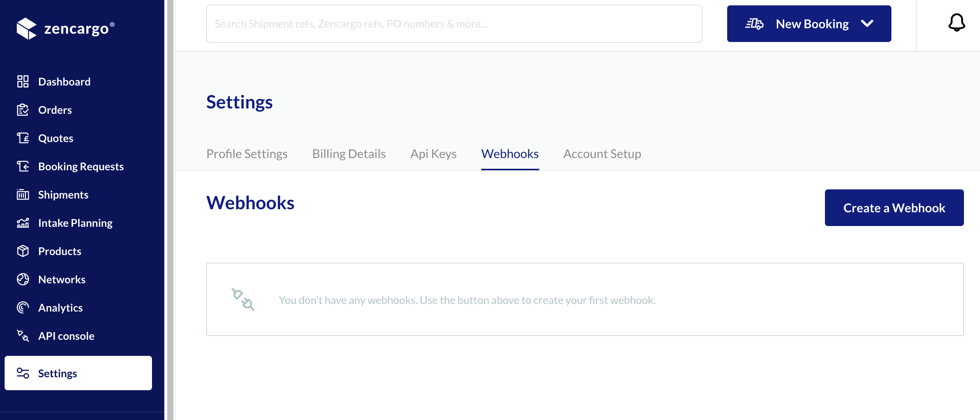The height and width of the screenshot is (420, 980).
Task: Open the Shipments section
Action: coord(63,194)
